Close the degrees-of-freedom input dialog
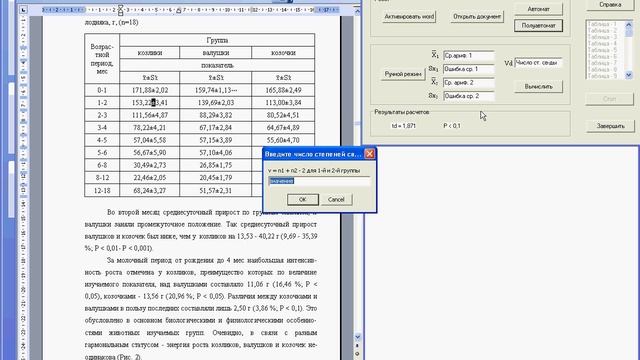640x360 pixels. pos(369,154)
